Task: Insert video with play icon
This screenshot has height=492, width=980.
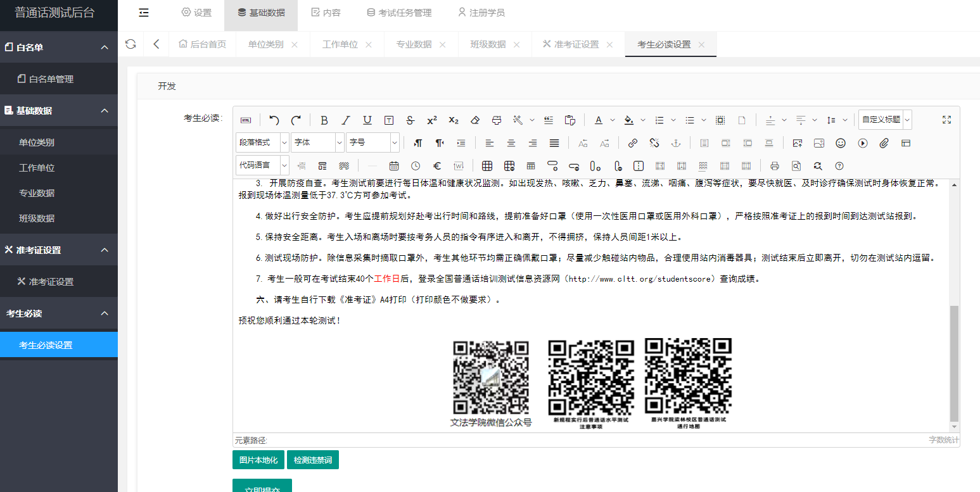Action: point(862,143)
